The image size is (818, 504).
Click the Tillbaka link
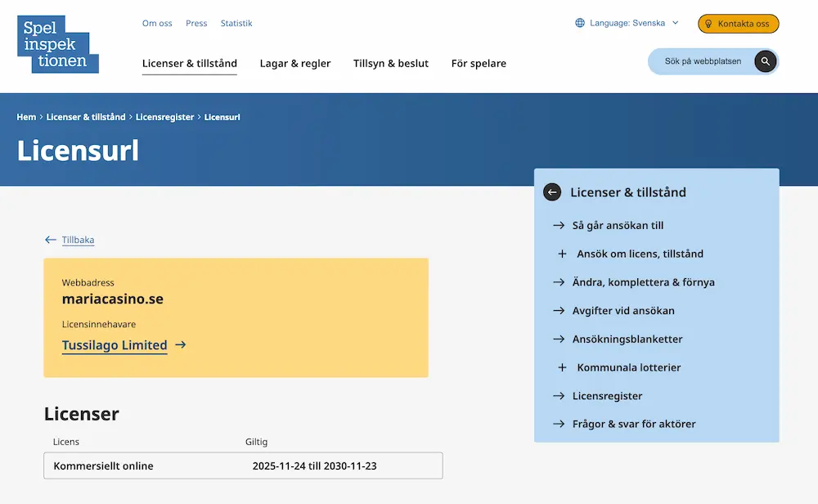click(78, 240)
